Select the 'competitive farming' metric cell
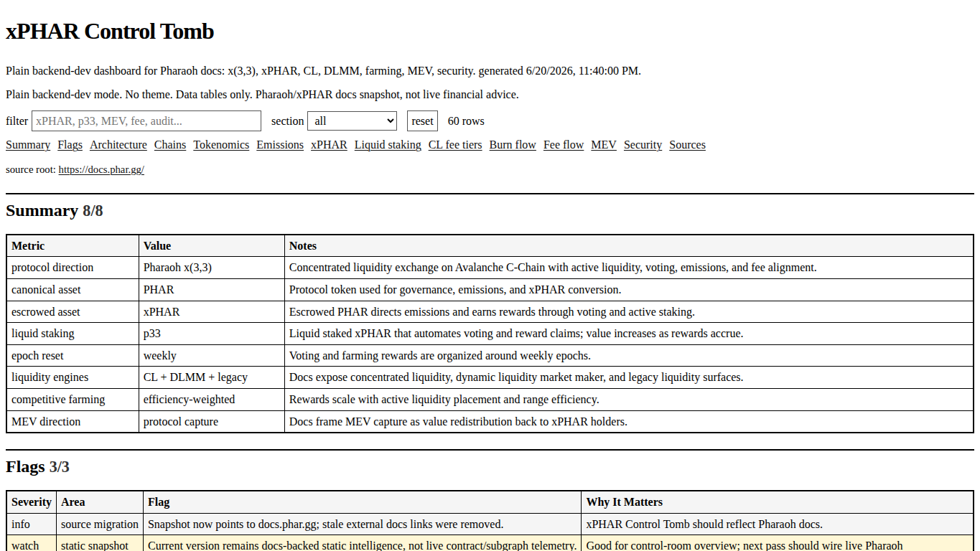980x551 pixels. (73, 400)
